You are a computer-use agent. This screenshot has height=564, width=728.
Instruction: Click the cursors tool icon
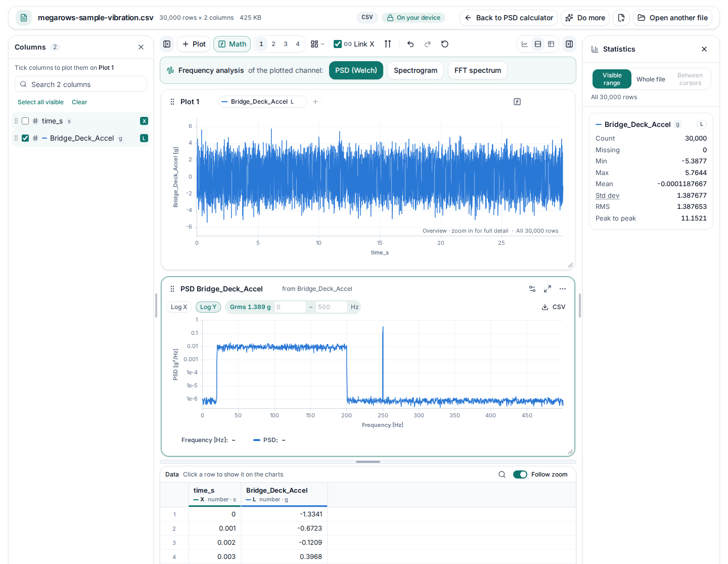coord(388,44)
